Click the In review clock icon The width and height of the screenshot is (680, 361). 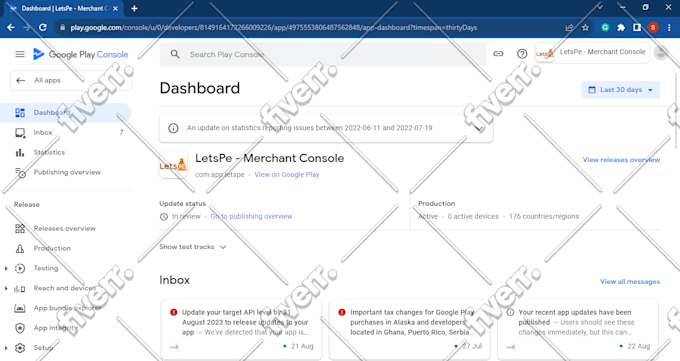tap(164, 217)
